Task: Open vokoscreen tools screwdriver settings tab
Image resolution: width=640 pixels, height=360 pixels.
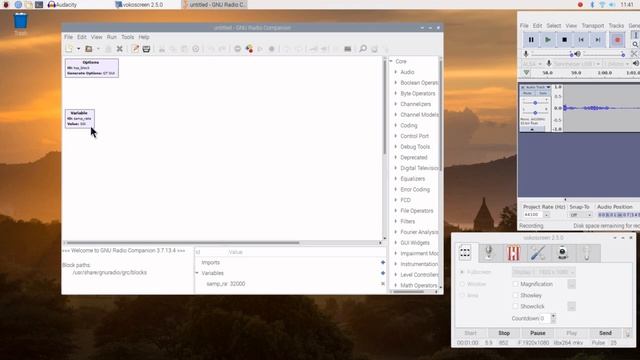Action: [538, 253]
